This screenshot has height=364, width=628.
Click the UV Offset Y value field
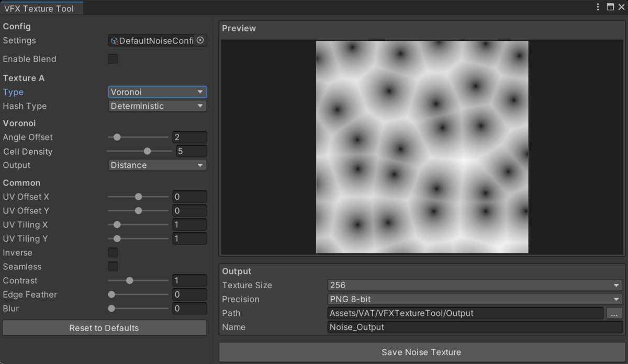(189, 211)
